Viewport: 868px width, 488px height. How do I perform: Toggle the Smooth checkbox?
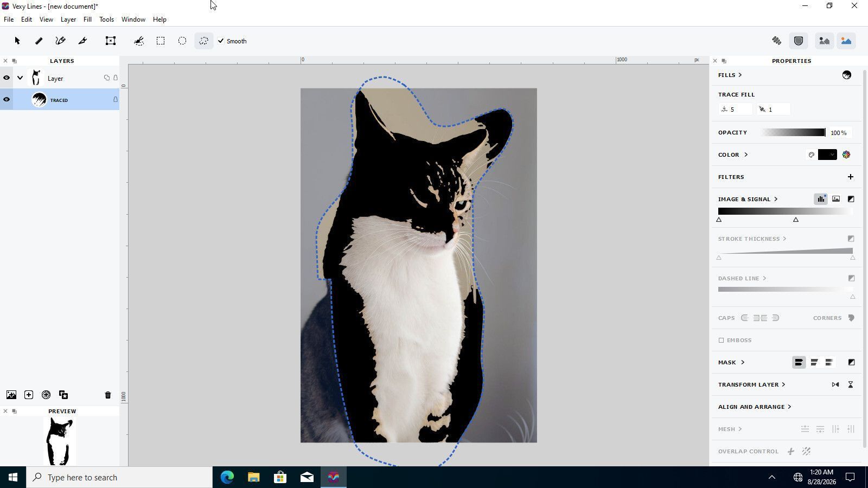[x=221, y=41]
